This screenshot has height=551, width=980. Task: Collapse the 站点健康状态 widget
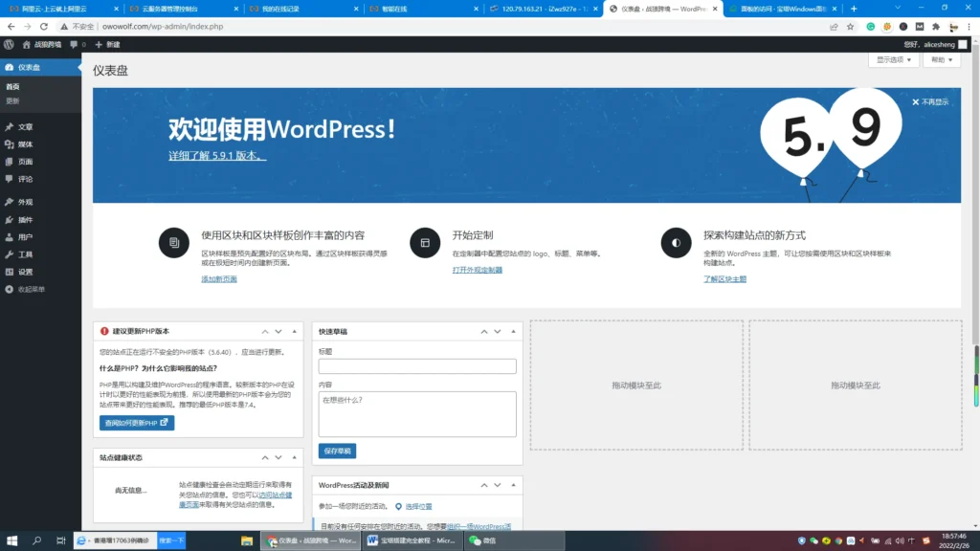point(295,458)
